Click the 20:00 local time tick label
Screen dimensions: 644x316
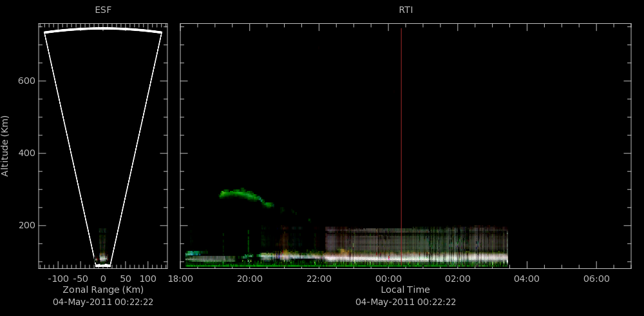pyautogui.click(x=250, y=279)
